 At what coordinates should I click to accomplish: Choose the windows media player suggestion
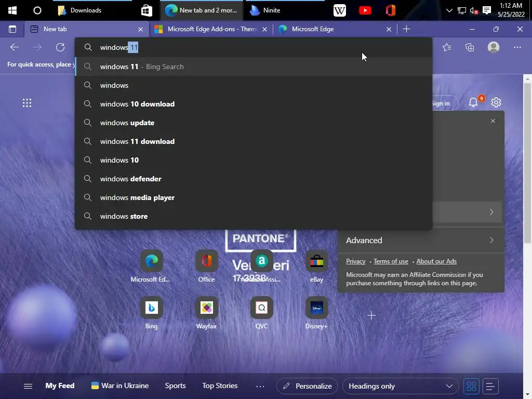(253, 197)
